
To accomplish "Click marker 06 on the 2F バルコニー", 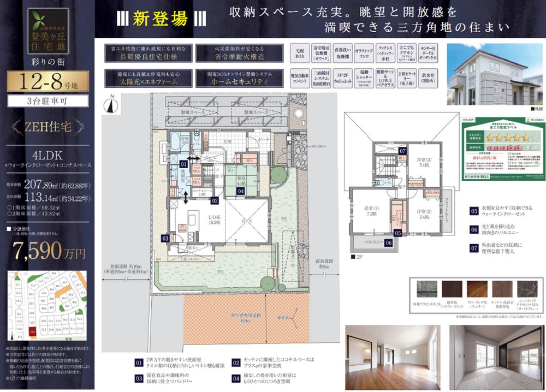I will [x=389, y=243].
